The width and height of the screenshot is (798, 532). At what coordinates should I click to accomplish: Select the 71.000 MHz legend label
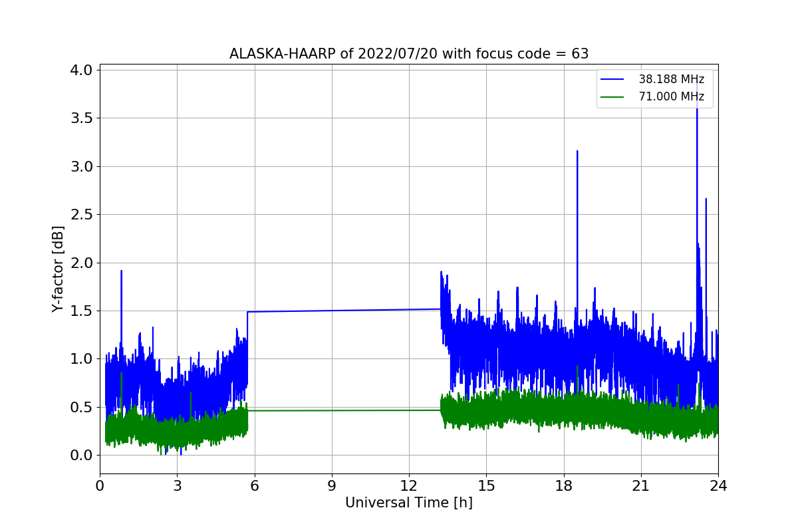click(671, 97)
